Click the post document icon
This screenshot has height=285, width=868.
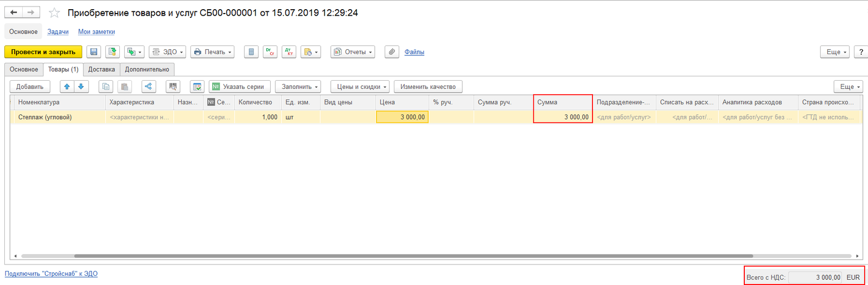pyautogui.click(x=112, y=52)
